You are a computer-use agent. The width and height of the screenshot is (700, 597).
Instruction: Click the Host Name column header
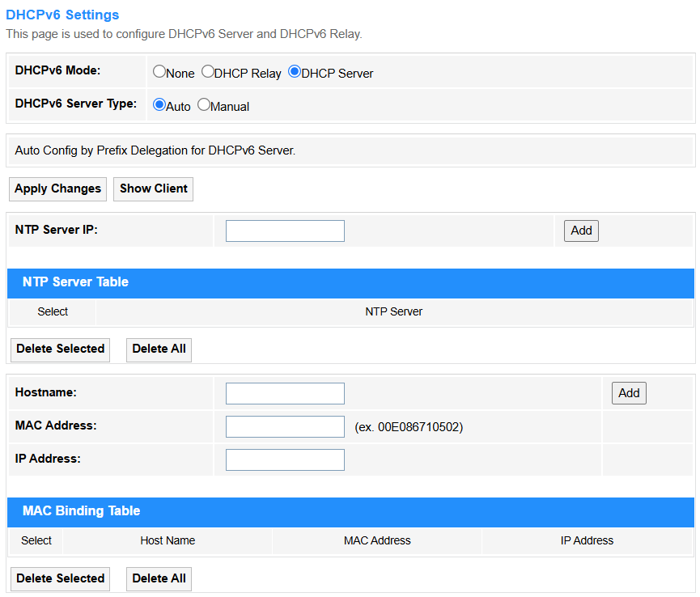(x=168, y=541)
